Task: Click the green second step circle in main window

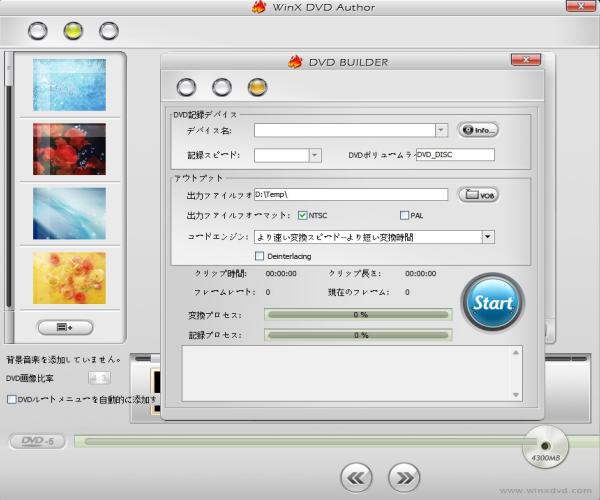Action: pyautogui.click(x=73, y=31)
